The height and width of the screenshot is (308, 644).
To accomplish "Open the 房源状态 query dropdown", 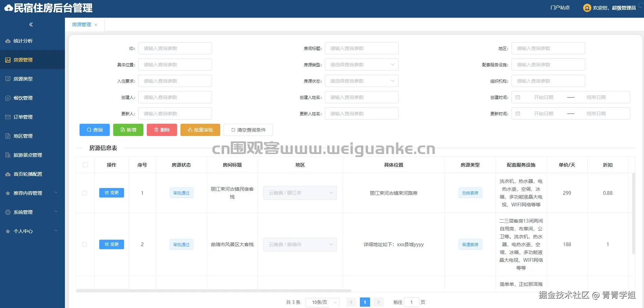I will pos(361,81).
